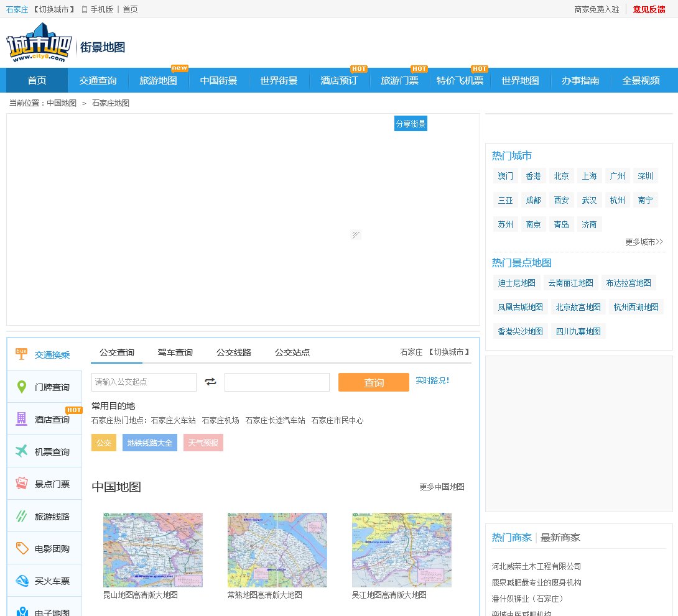
Task: Click the orange tag icon for 电影团购
Action: tap(22, 548)
